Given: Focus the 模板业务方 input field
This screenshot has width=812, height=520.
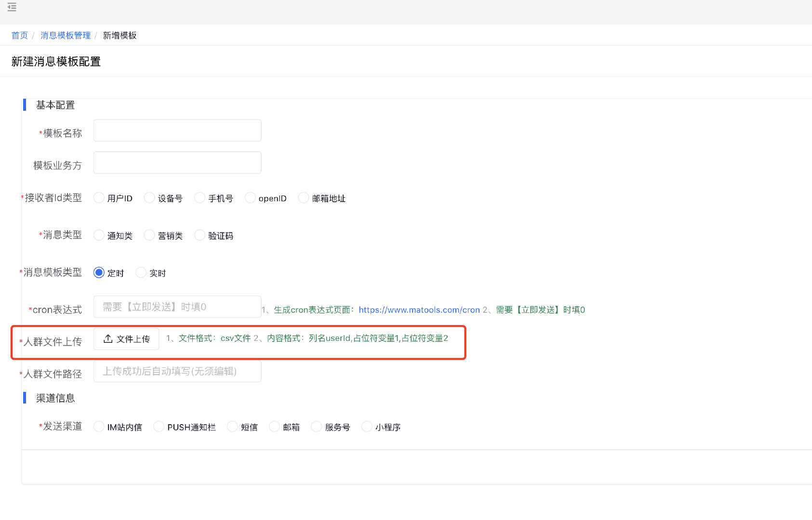Looking at the screenshot, I should pyautogui.click(x=177, y=163).
